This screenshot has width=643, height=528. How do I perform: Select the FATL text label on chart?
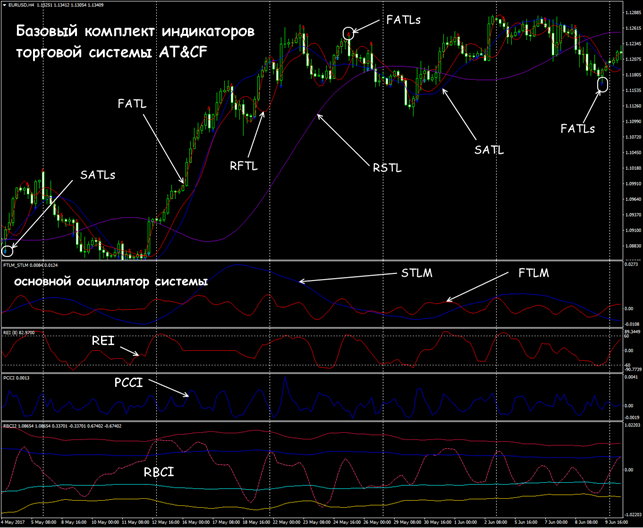click(x=132, y=103)
